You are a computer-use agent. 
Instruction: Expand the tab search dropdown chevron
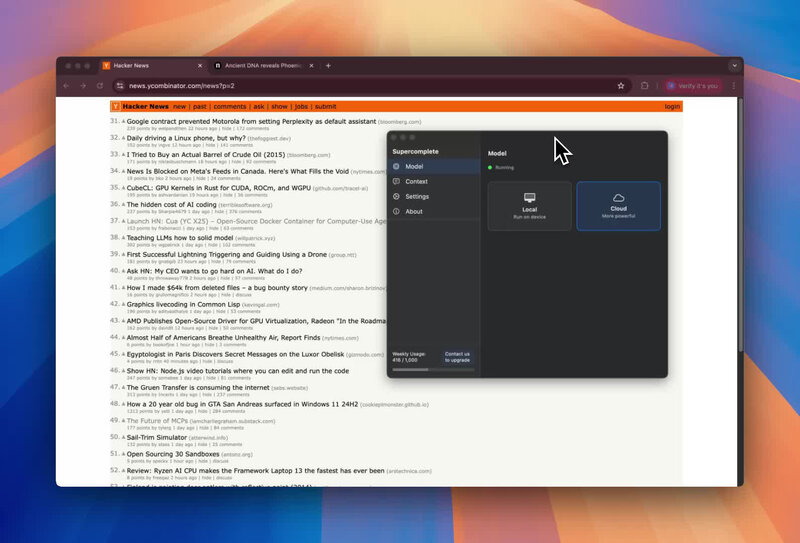(734, 65)
